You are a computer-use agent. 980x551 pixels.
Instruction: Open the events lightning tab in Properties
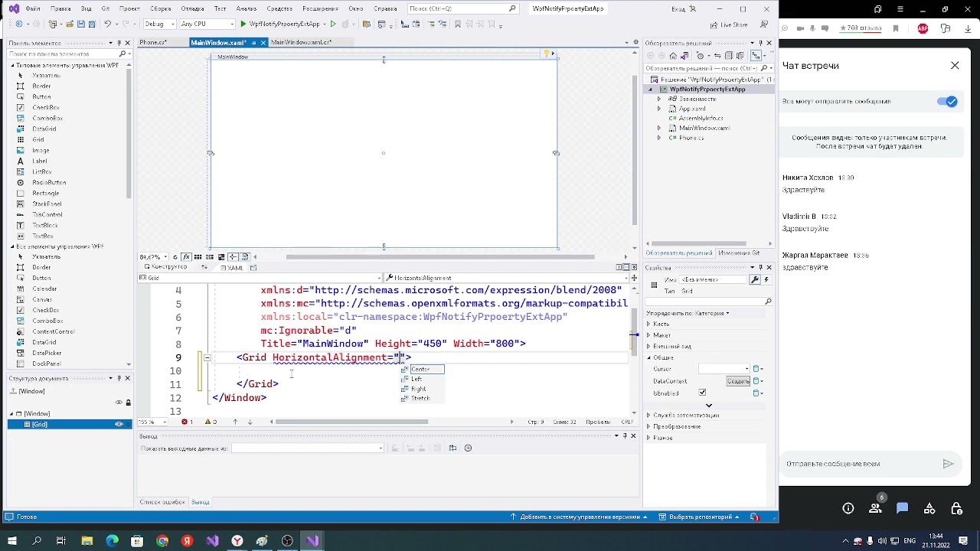pos(766,280)
